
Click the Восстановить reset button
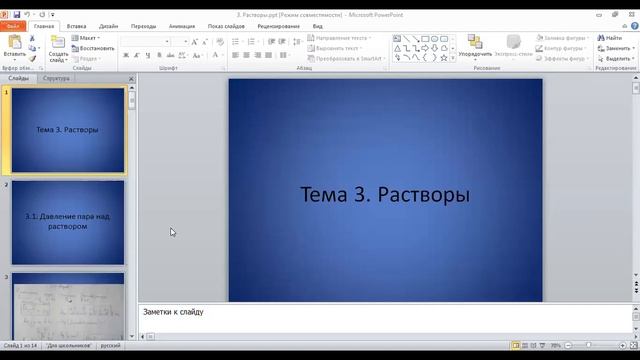93,48
